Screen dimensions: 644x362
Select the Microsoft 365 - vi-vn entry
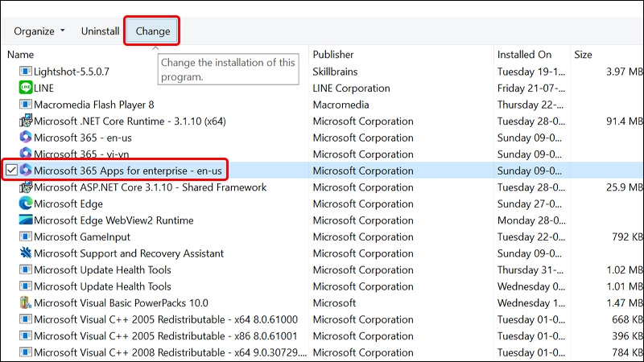[81, 154]
